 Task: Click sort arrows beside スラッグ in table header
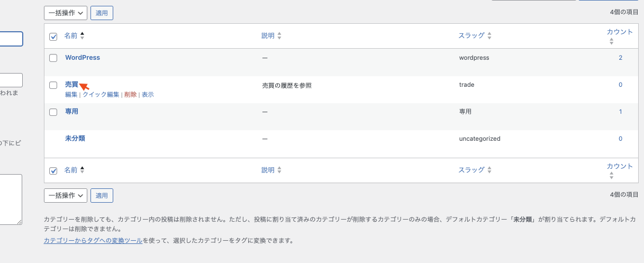click(489, 36)
